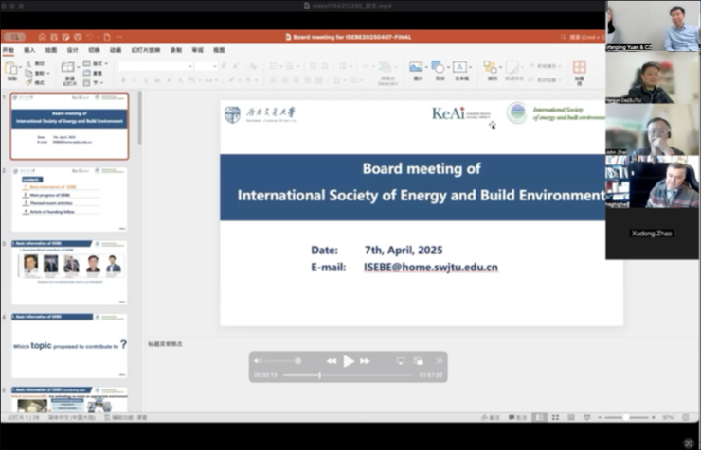Viewport: 703px width, 452px height.
Task: Open the Home (开始) ribbon tab
Action: coord(9,50)
